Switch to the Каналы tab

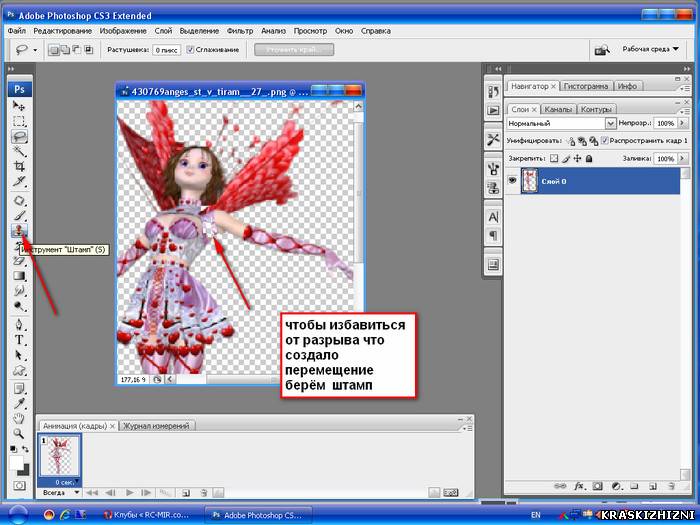point(558,109)
